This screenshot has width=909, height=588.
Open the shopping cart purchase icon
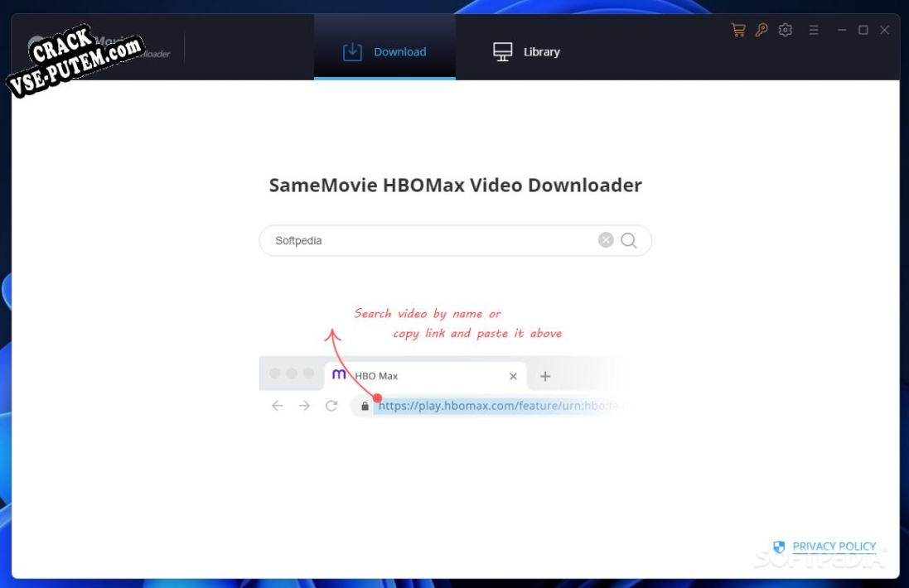tap(738, 30)
